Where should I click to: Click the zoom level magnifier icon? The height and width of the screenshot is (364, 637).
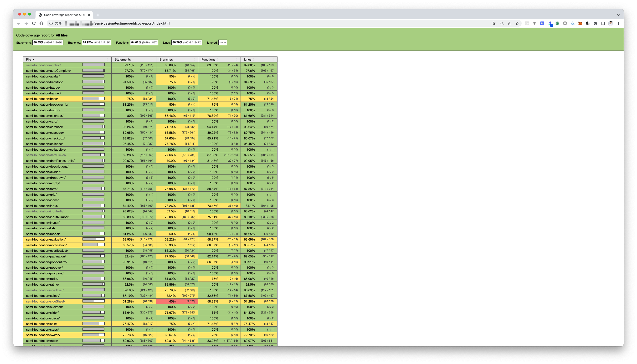click(502, 23)
